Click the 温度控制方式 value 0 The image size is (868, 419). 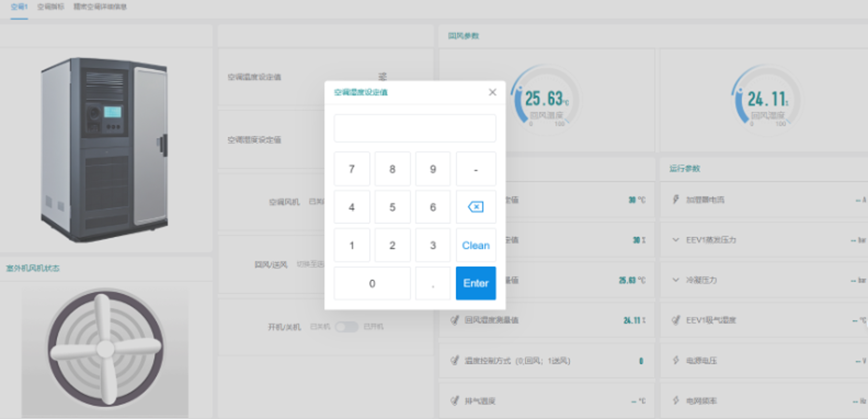coord(641,361)
